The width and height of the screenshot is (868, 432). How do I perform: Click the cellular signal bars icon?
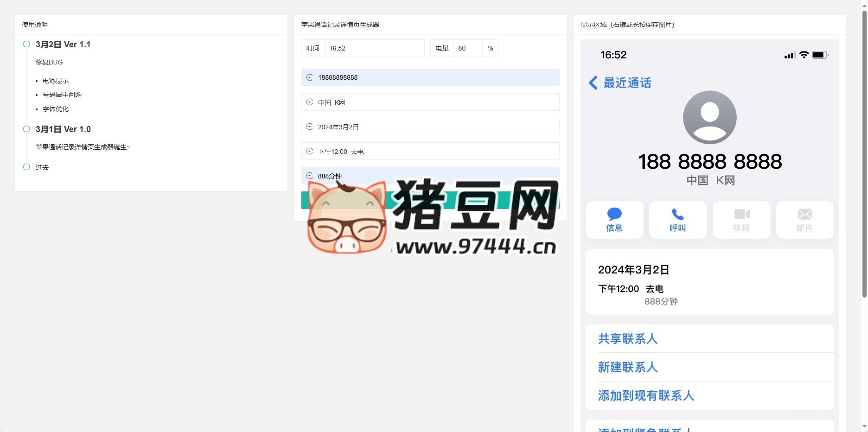tap(790, 56)
